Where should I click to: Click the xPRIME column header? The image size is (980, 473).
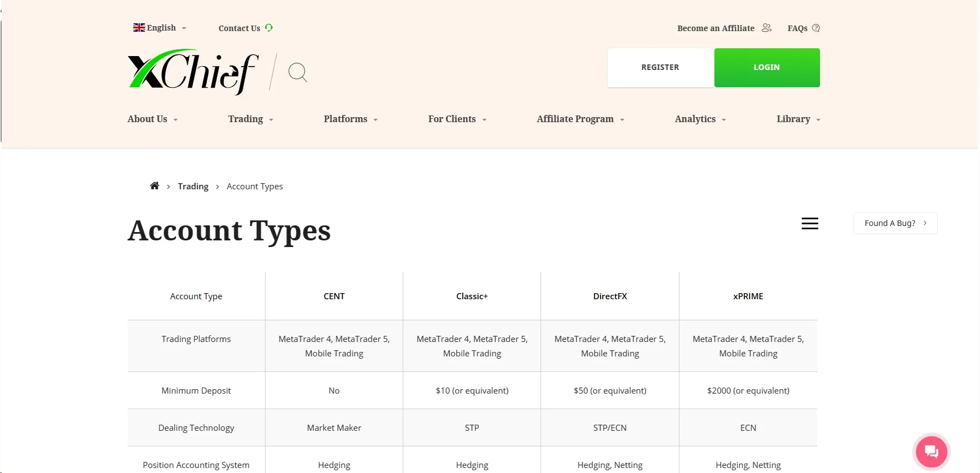click(748, 296)
